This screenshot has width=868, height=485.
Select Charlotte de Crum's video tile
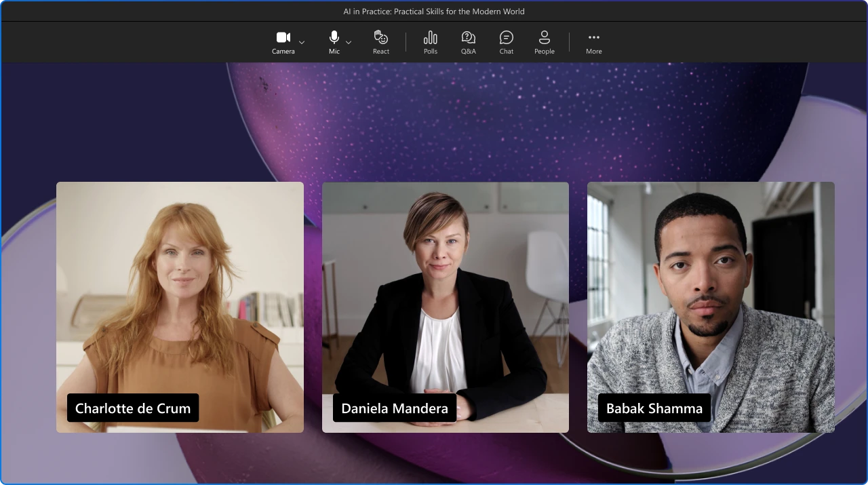(180, 292)
